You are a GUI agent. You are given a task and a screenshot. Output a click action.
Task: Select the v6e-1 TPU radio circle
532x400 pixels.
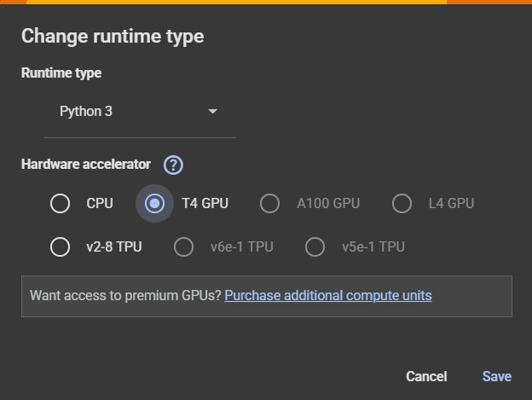(x=183, y=246)
